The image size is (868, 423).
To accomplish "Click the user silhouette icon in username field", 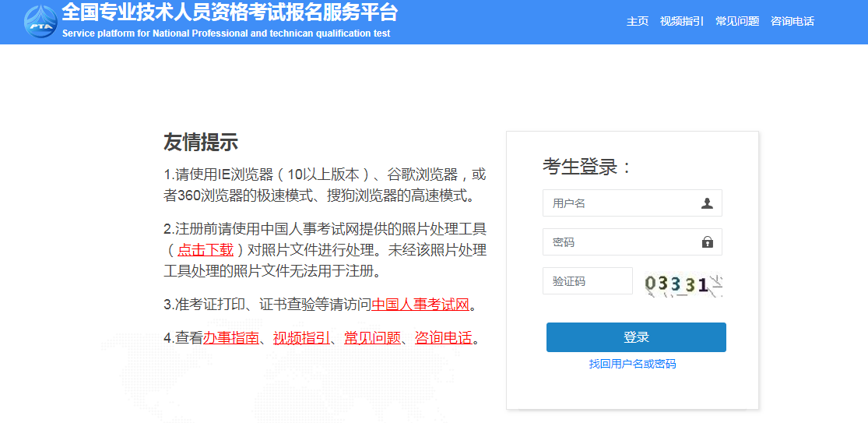I will pyautogui.click(x=707, y=203).
